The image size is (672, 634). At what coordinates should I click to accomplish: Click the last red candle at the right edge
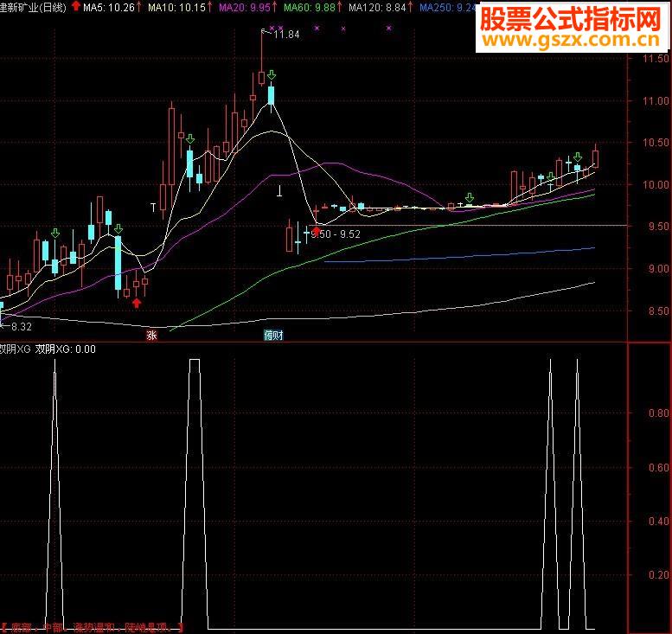pos(595,157)
